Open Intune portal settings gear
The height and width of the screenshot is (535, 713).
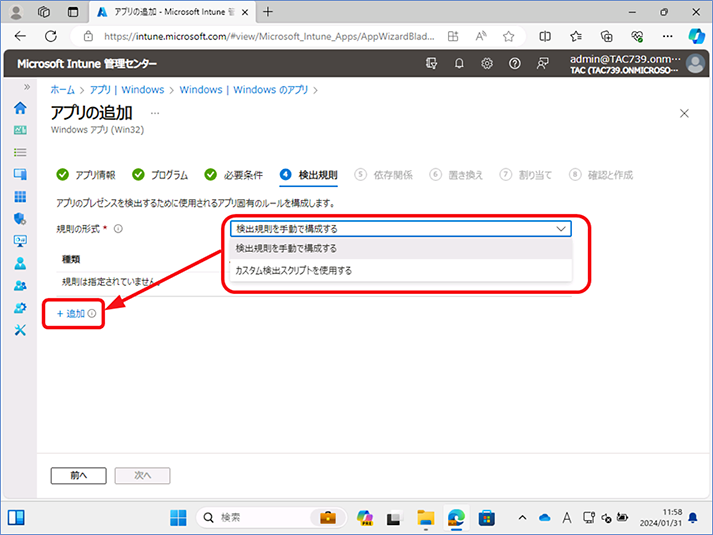487,64
